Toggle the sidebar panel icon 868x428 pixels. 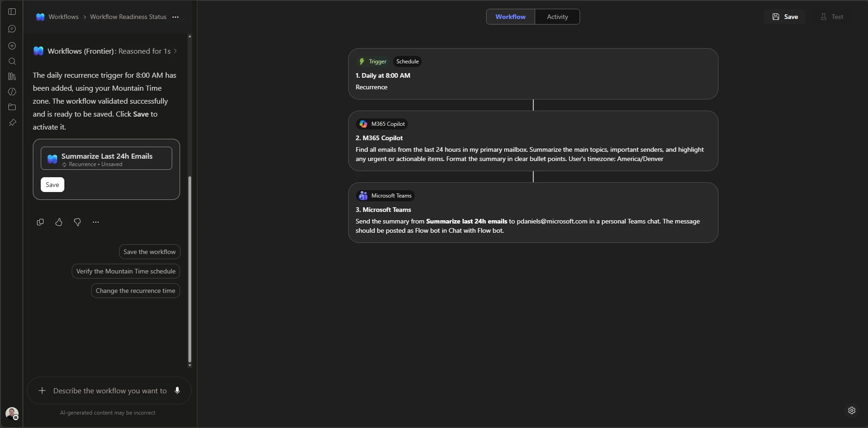click(x=12, y=12)
